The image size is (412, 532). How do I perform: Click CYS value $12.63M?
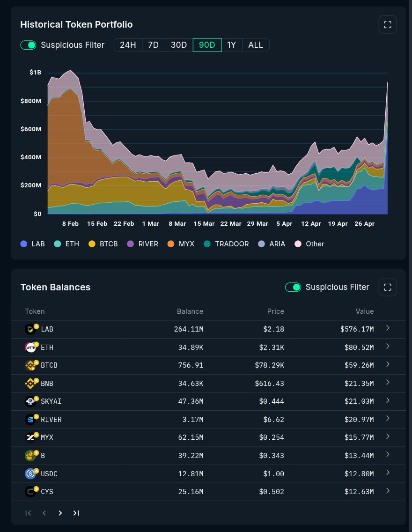359,492
